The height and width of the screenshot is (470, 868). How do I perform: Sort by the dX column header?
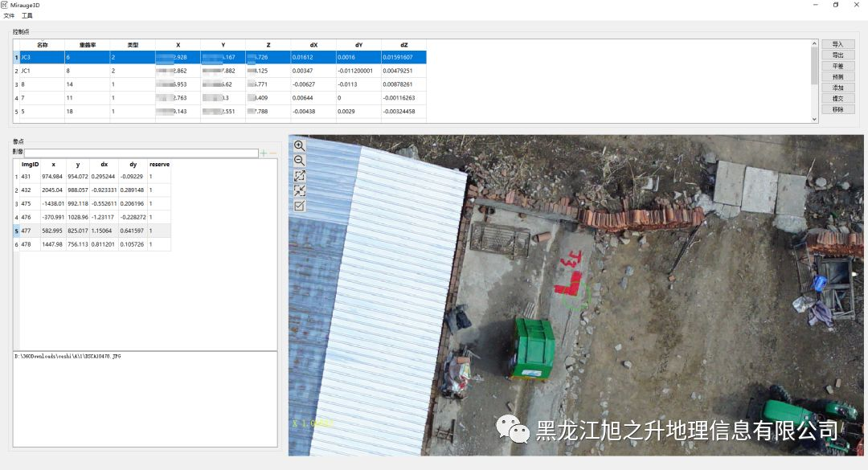coord(313,45)
